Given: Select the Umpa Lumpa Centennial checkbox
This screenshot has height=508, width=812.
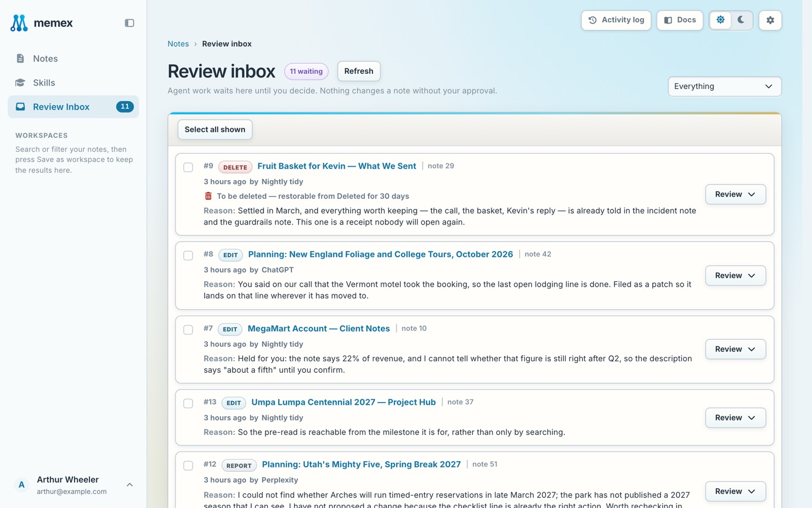Looking at the screenshot, I should click(x=188, y=403).
